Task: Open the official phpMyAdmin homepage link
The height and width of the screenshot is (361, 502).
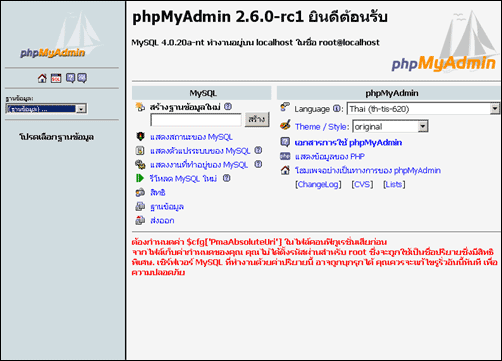Action: pyautogui.click(x=368, y=171)
